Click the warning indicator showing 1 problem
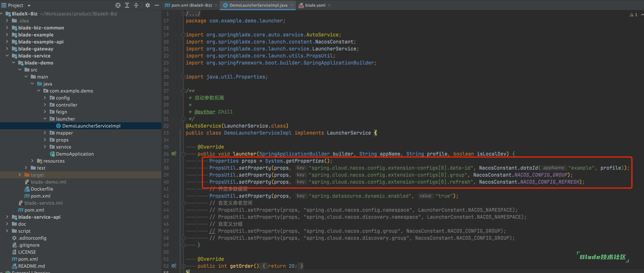 click(x=633, y=15)
